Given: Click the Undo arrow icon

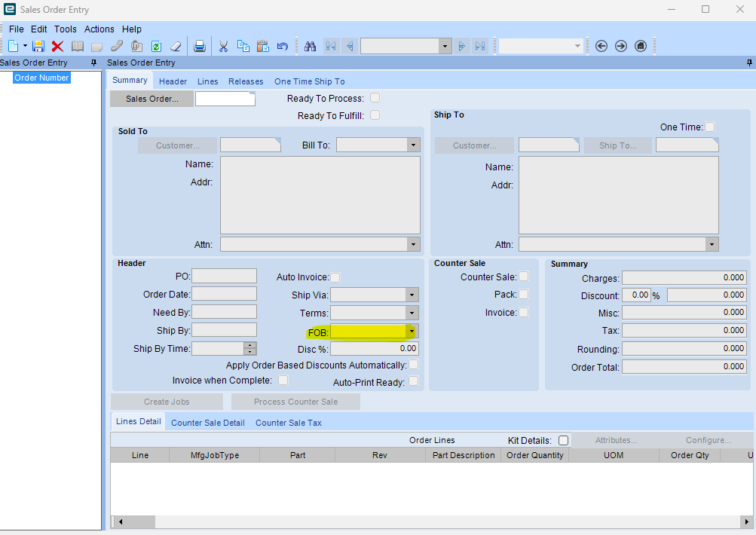Looking at the screenshot, I should tap(283, 46).
